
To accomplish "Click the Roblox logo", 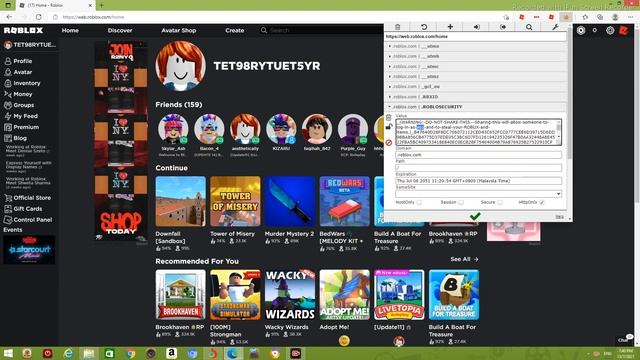I will [23, 30].
